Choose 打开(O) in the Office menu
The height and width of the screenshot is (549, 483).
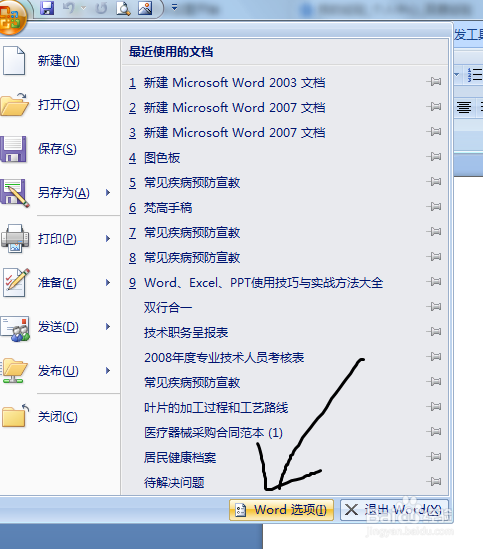click(60, 105)
